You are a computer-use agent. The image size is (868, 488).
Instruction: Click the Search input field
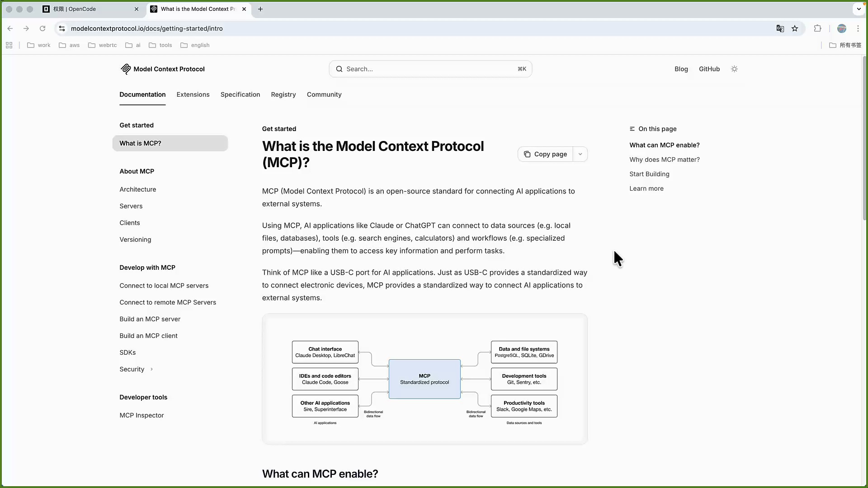430,69
